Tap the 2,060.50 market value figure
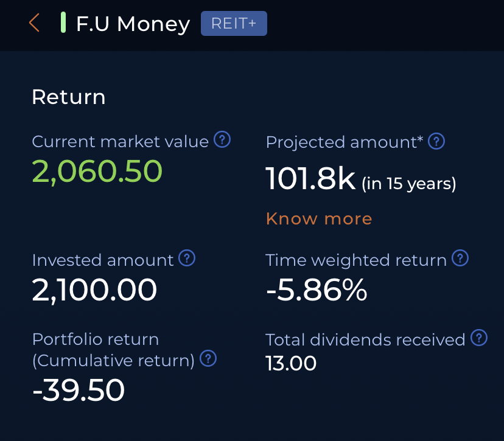Image resolution: width=504 pixels, height=441 pixels. point(97,172)
